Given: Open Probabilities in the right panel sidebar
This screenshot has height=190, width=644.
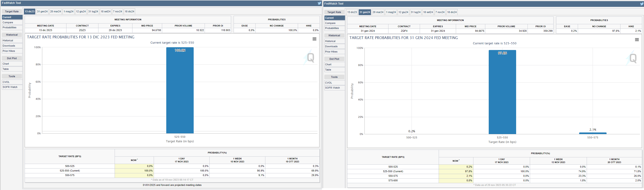Looking at the screenshot, I should (334, 28).
